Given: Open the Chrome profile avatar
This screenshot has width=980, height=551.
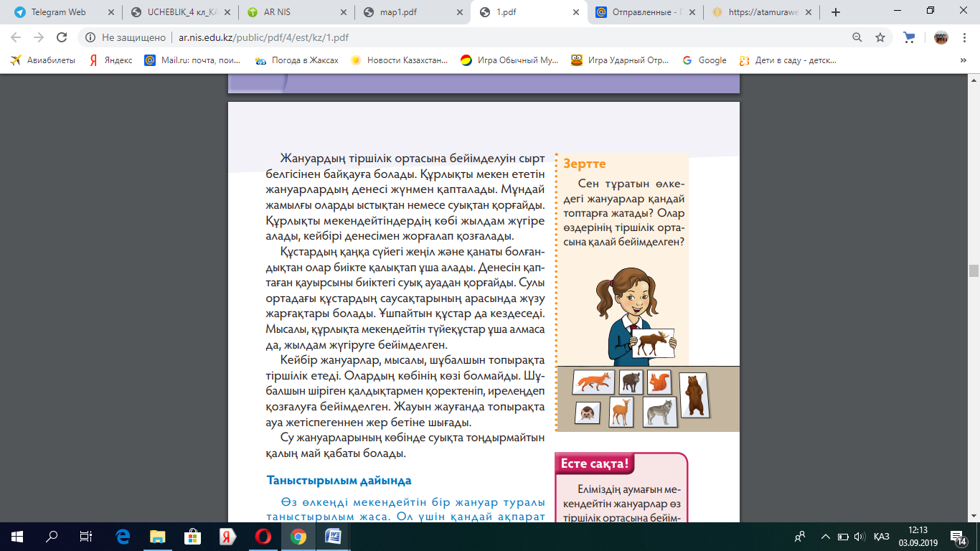Looking at the screenshot, I should (x=941, y=37).
